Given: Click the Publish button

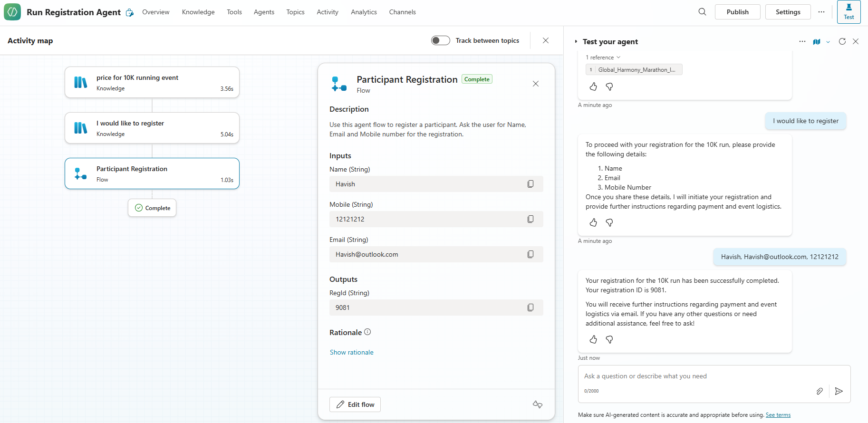Looking at the screenshot, I should 737,12.
